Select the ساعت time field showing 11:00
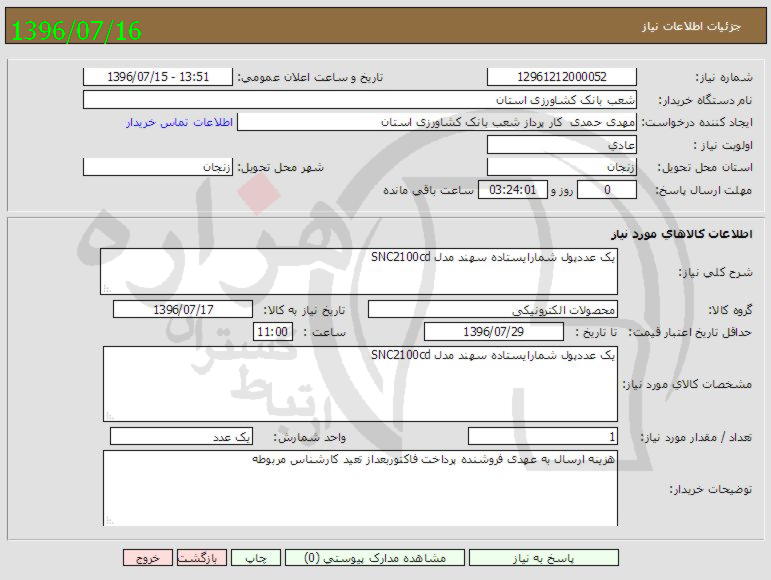Image resolution: width=771 pixels, height=580 pixels. pyautogui.click(x=273, y=332)
